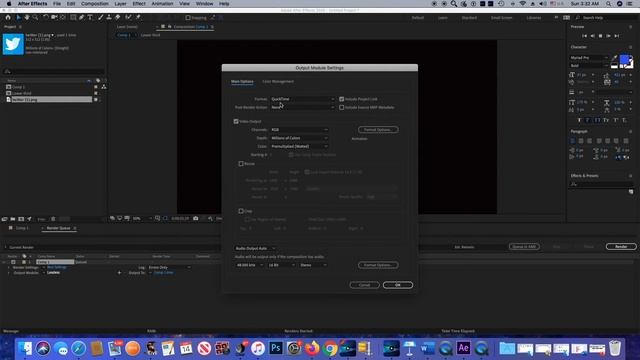640x360 pixels.
Task: Open macOS Spotlight search icon
Action: [608, 4]
